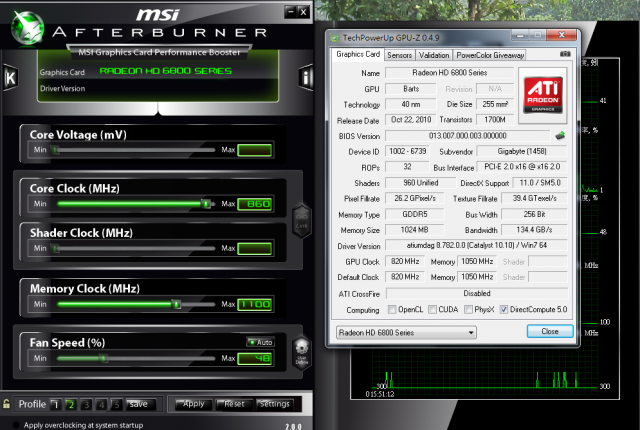
Task: Click the profile Save button
Action: click(141, 404)
